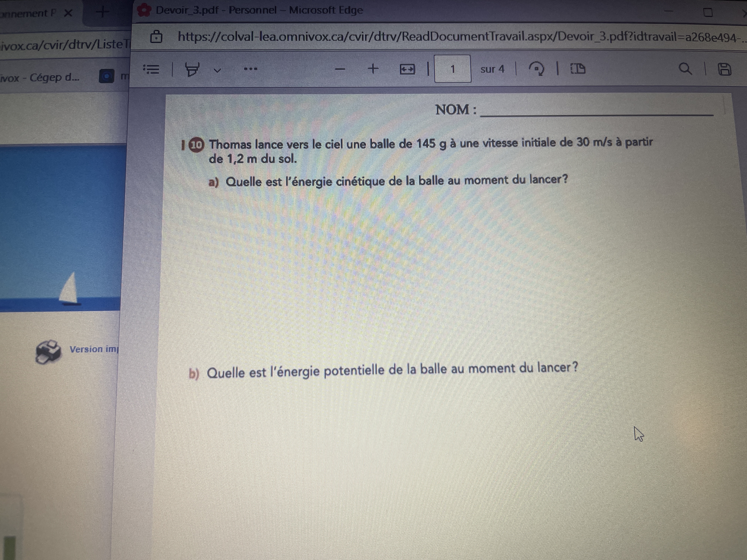Click the page number input field
The height and width of the screenshot is (560, 747).
pyautogui.click(x=452, y=69)
